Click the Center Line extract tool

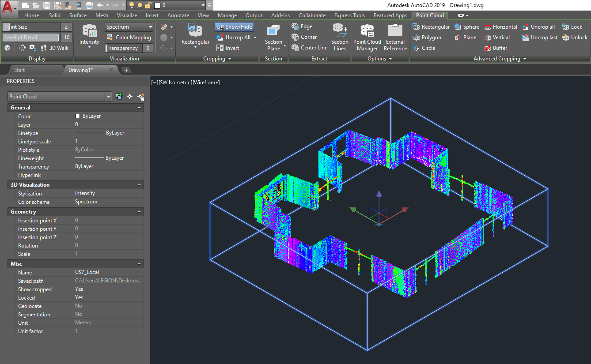310,48
